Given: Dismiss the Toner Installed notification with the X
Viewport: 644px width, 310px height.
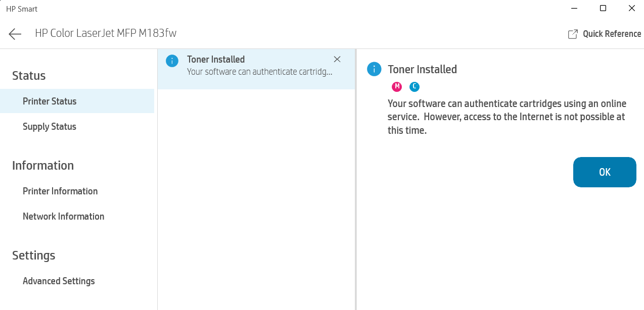Looking at the screenshot, I should point(337,59).
